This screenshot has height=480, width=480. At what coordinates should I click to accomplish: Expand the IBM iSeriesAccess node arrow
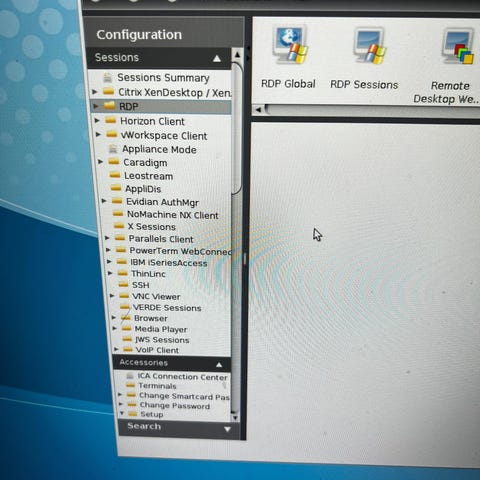(109, 262)
